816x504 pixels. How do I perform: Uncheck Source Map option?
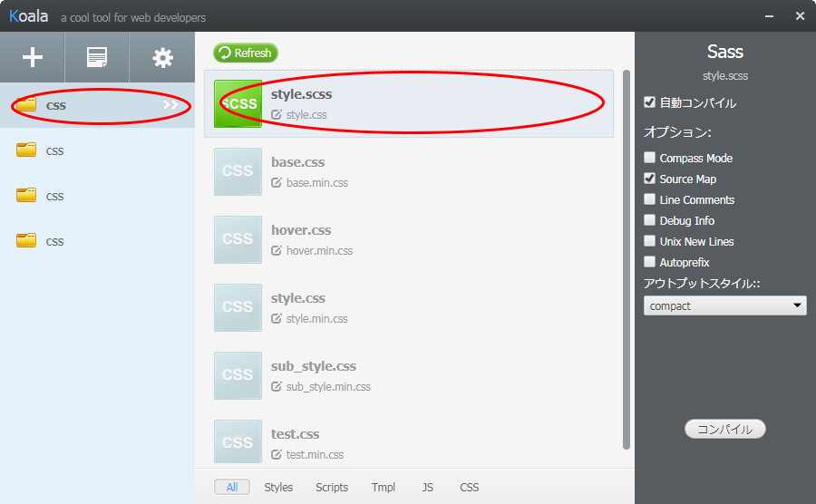649,178
